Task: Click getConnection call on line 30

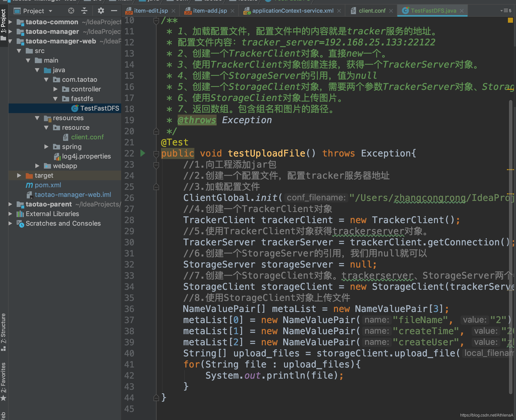Action: click(463, 242)
